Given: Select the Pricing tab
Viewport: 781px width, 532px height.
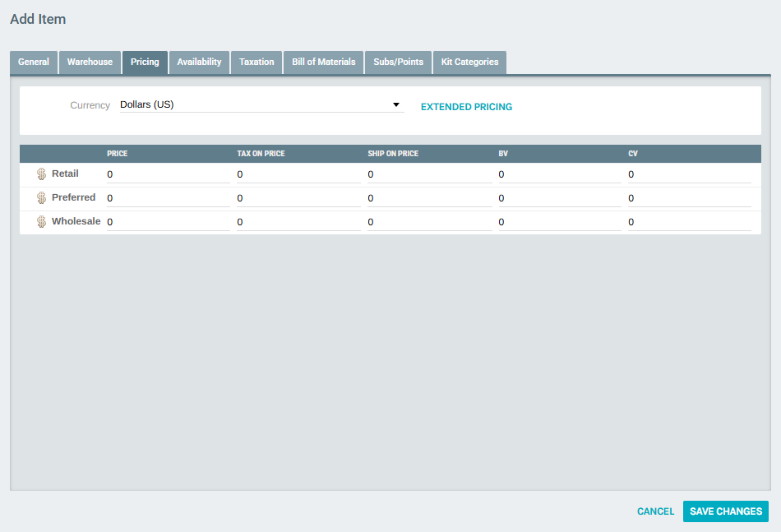Looking at the screenshot, I should click(x=145, y=62).
